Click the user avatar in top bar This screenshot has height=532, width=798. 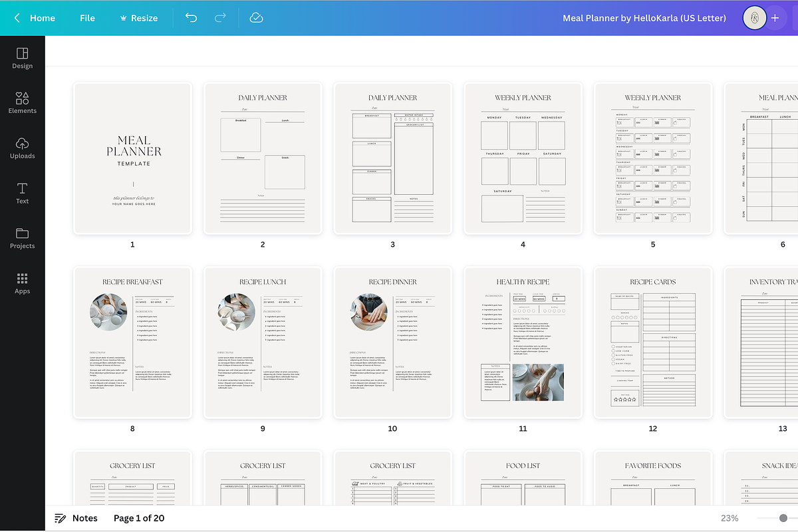[754, 18]
